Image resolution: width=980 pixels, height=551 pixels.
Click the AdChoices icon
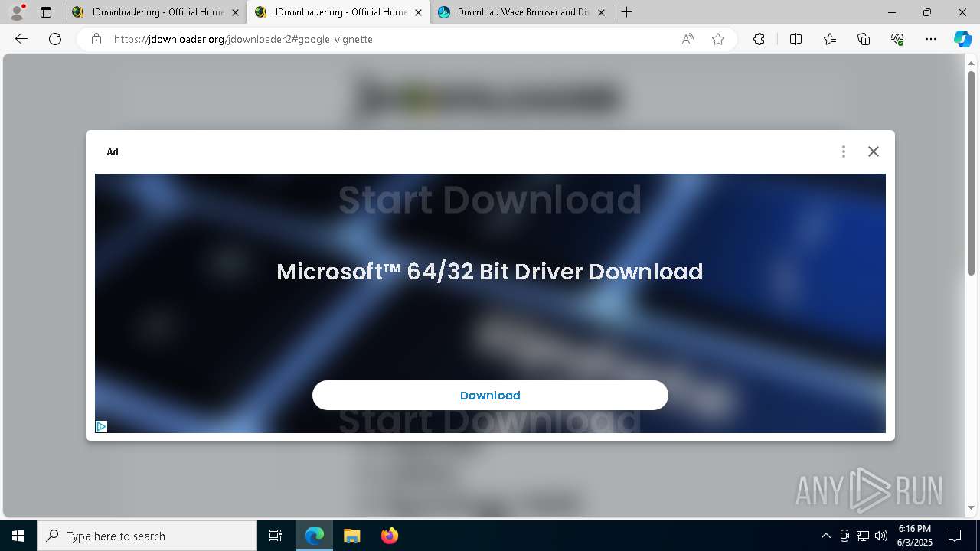(x=101, y=427)
